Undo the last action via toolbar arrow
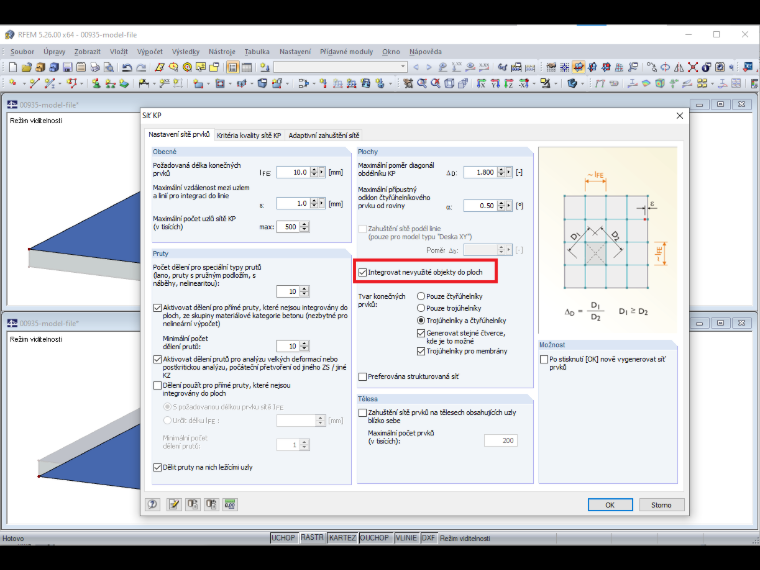 pos(127,67)
